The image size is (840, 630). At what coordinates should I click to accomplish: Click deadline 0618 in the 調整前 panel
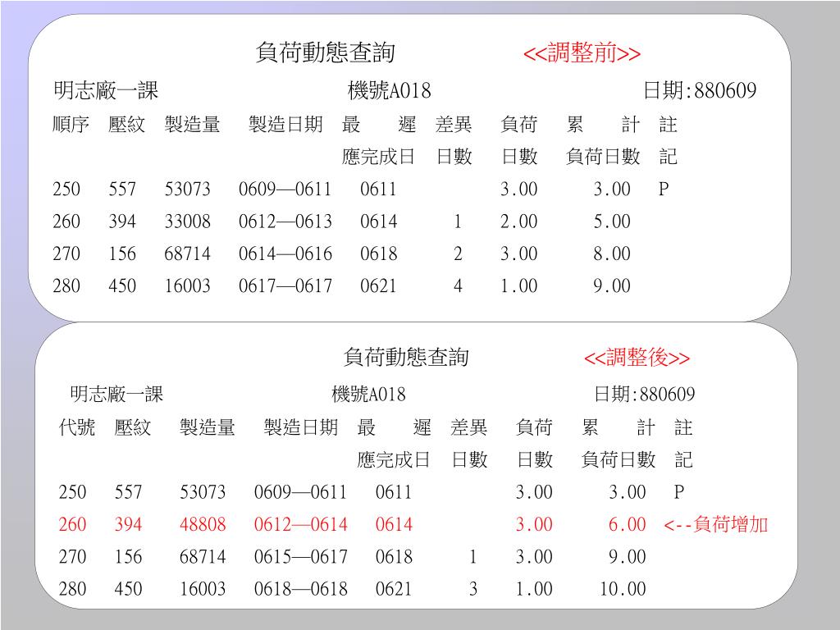pyautogui.click(x=378, y=253)
